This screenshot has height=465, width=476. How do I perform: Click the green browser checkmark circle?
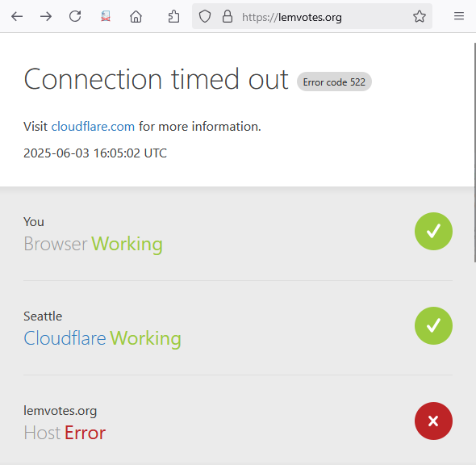click(433, 232)
